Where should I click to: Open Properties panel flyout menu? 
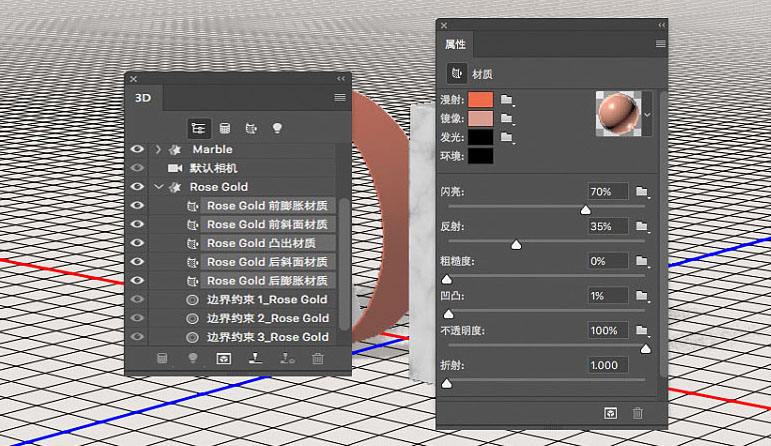[660, 44]
